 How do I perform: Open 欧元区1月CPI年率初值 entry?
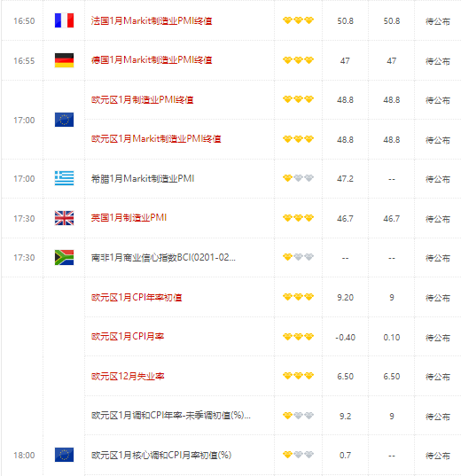[x=137, y=297]
